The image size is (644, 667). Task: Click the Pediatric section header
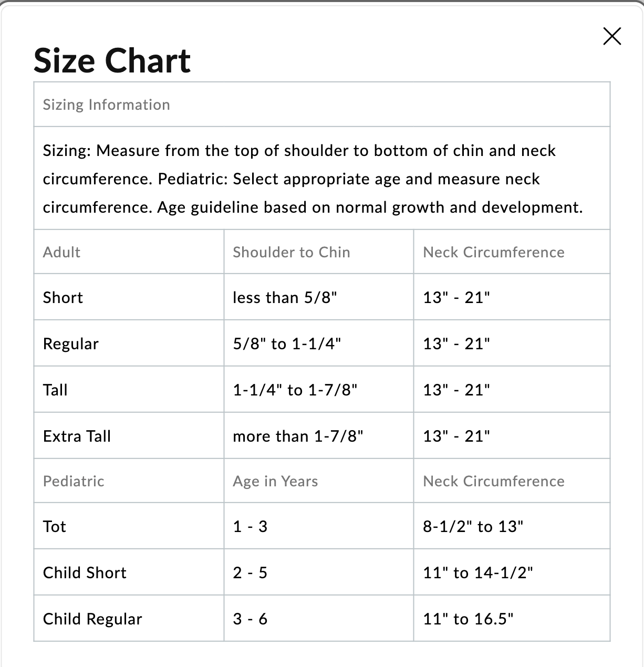click(x=74, y=481)
